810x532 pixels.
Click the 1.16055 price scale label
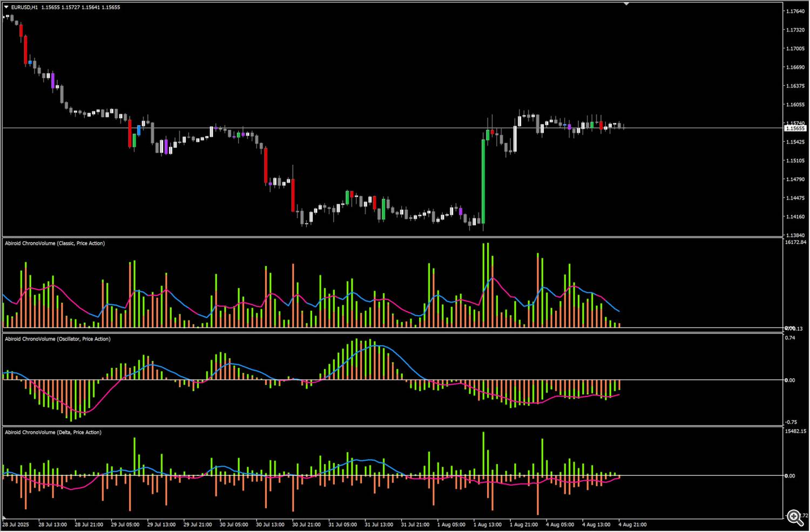coord(795,105)
